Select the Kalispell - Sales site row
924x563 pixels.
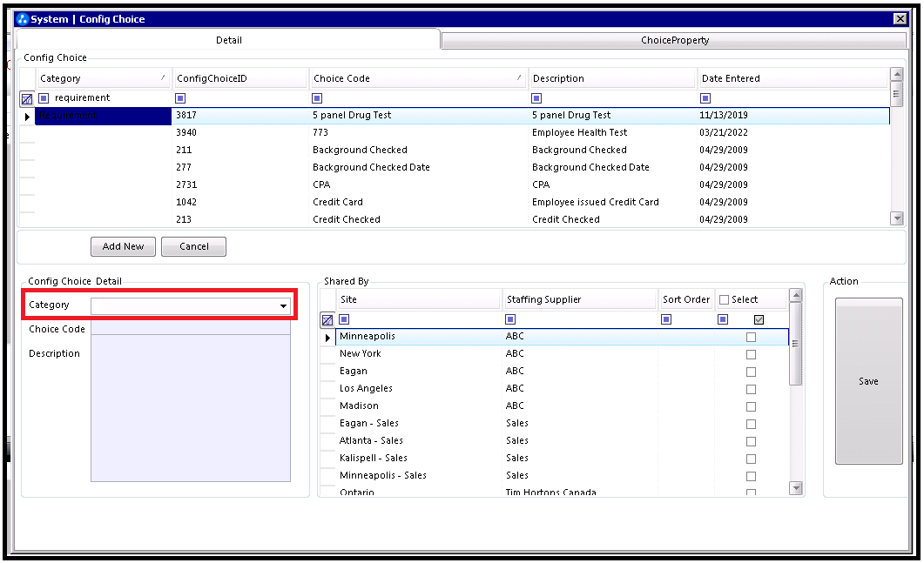click(x=563, y=459)
